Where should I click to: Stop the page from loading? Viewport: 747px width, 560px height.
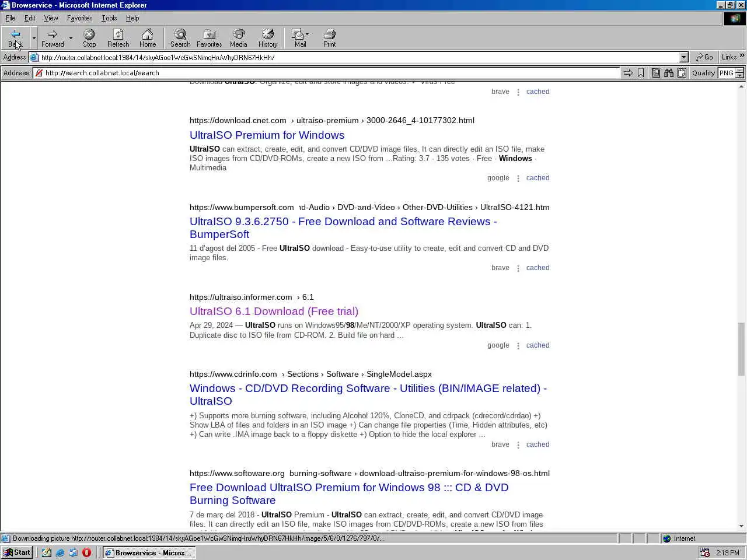(89, 38)
